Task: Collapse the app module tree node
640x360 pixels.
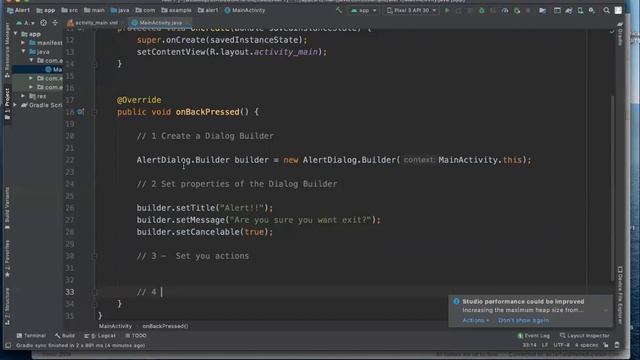Action: [16, 34]
